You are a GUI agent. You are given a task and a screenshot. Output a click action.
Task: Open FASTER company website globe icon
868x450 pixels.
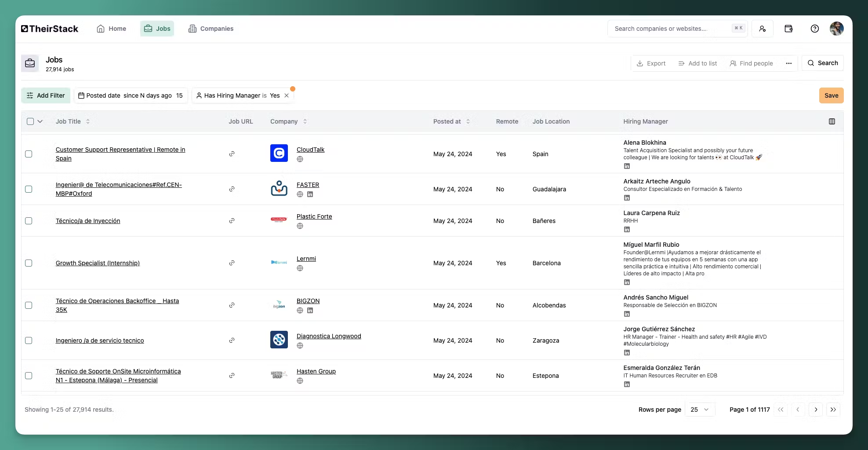(300, 194)
